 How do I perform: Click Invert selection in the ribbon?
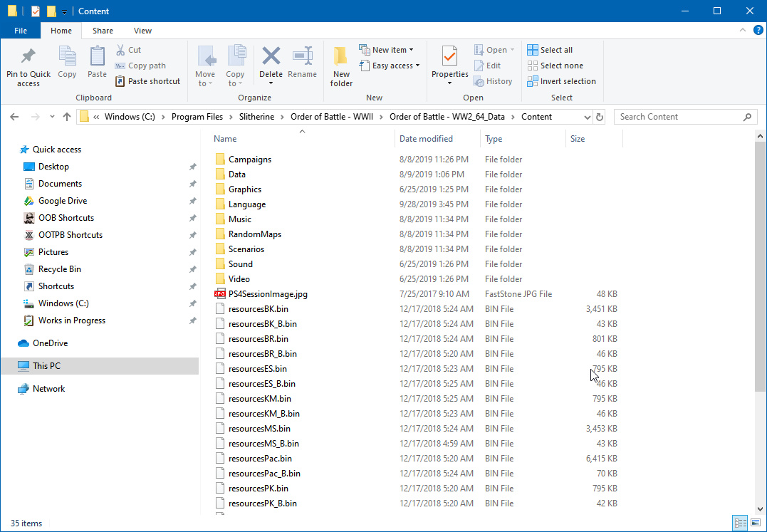561,81
